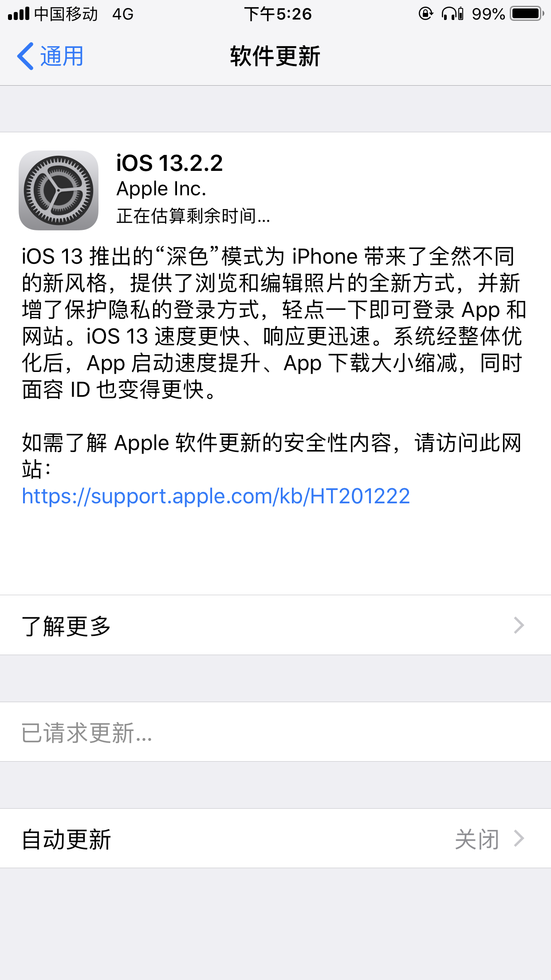Open the 了解更多 row
This screenshot has width=551, height=980.
pyautogui.click(x=275, y=625)
